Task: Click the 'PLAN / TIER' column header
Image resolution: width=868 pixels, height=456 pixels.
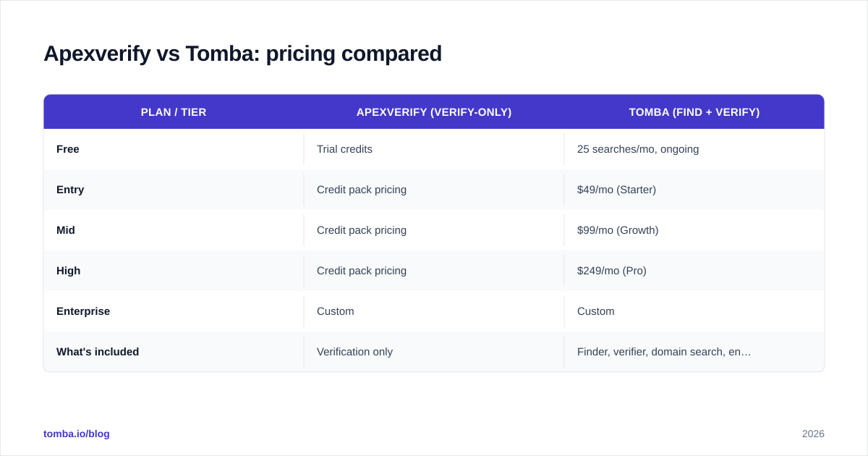Action: (x=174, y=112)
